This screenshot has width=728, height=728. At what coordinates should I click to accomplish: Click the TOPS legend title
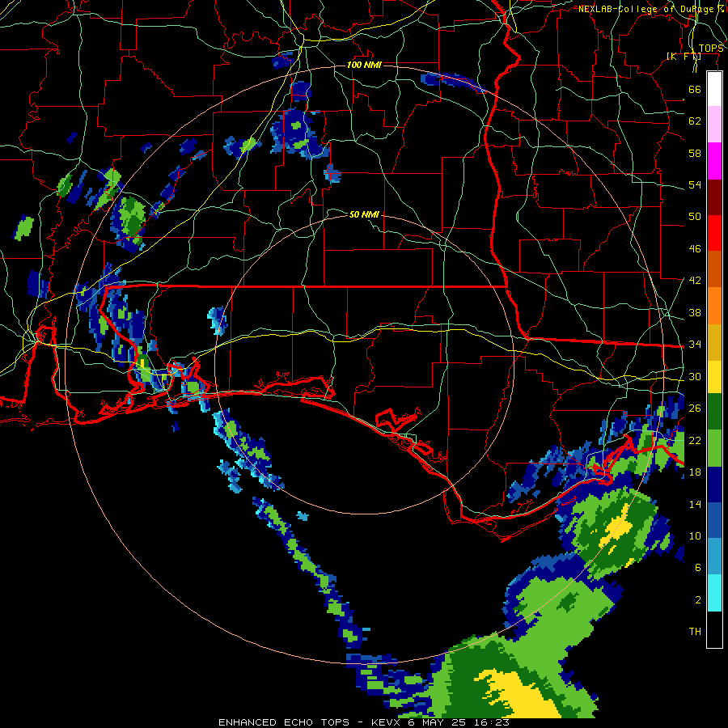coord(711,49)
